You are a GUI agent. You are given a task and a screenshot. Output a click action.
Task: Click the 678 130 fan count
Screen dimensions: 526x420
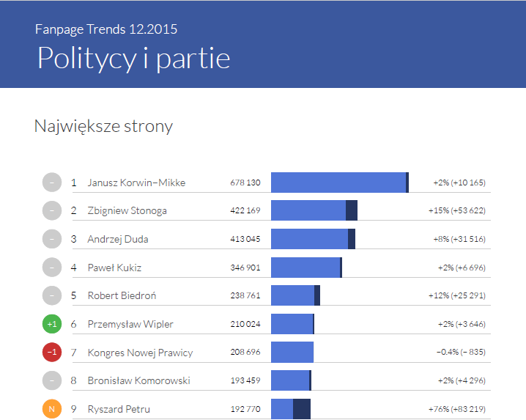click(x=245, y=183)
